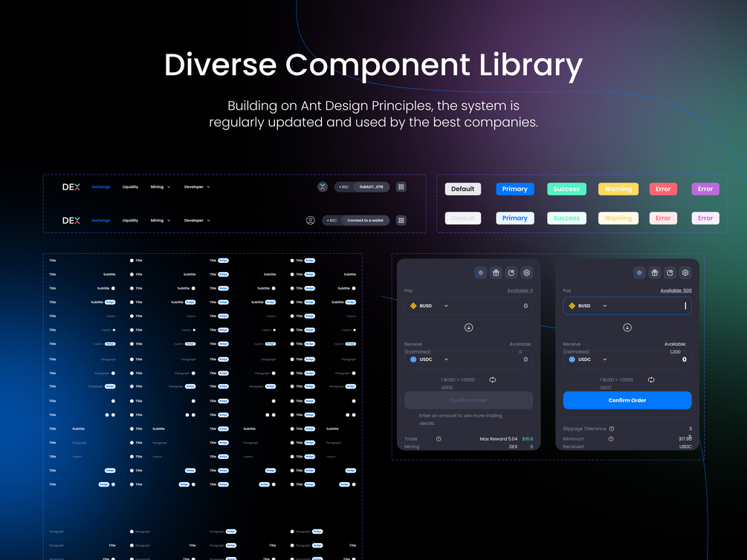Click the info icon beside Minimum Received
747x560 pixels.
pyautogui.click(x=611, y=439)
